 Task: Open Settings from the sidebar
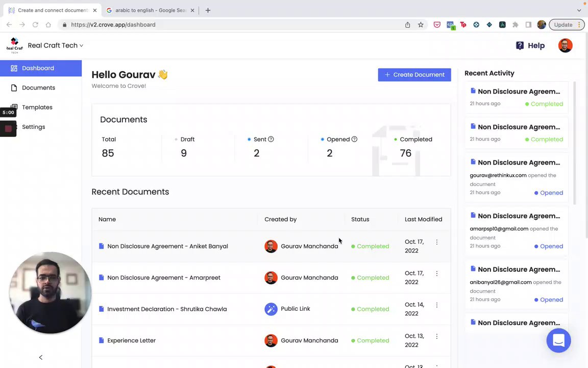pyautogui.click(x=34, y=127)
